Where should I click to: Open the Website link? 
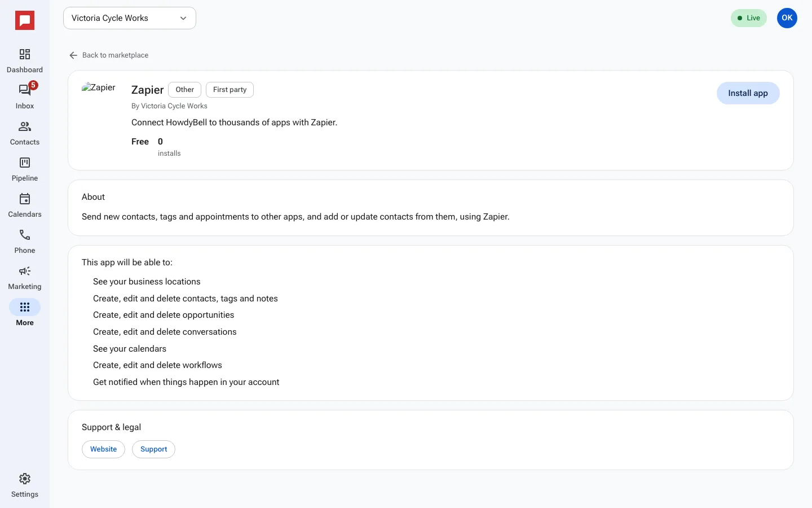tap(104, 449)
